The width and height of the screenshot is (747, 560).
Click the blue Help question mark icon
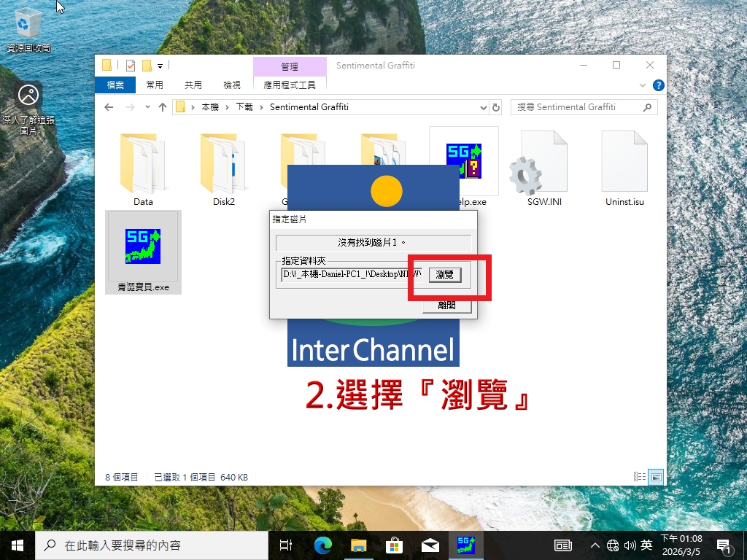pyautogui.click(x=658, y=85)
